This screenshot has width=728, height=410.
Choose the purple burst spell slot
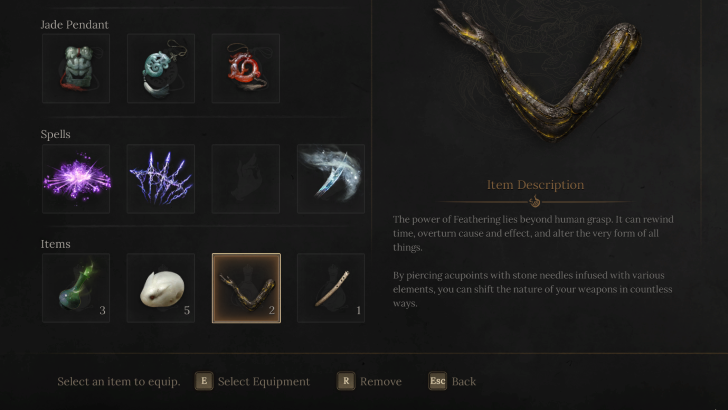pyautogui.click(x=76, y=179)
